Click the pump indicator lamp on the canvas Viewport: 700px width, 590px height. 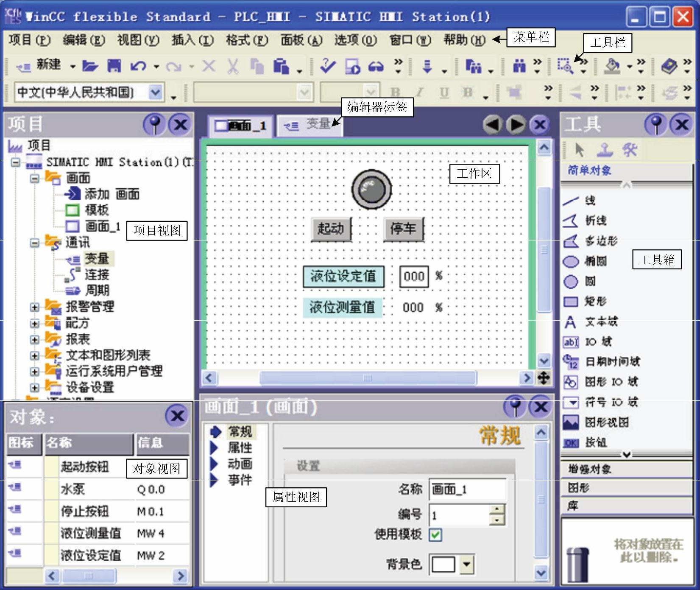pyautogui.click(x=371, y=190)
